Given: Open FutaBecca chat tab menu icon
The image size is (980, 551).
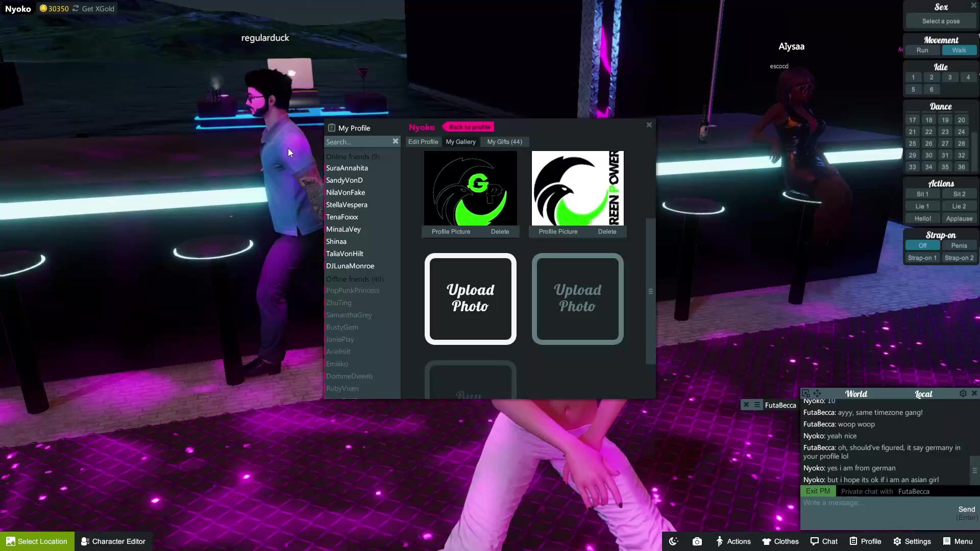Looking at the screenshot, I should pos(757,405).
